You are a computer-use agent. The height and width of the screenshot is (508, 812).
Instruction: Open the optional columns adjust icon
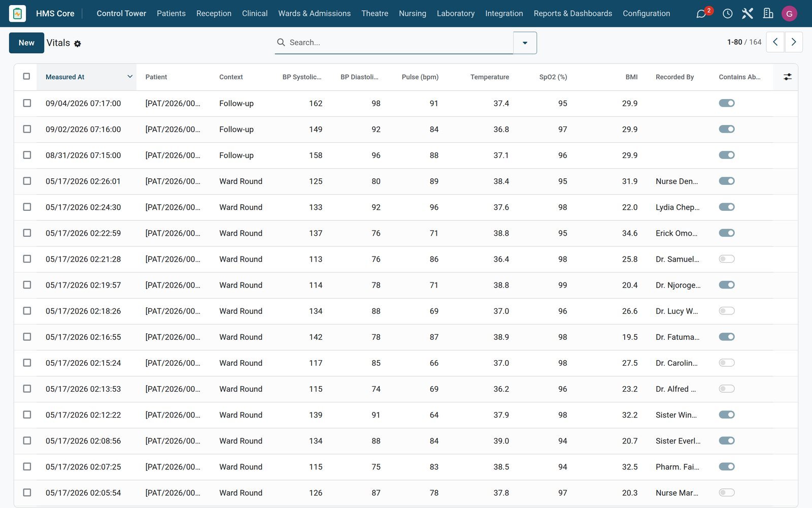[x=787, y=77]
